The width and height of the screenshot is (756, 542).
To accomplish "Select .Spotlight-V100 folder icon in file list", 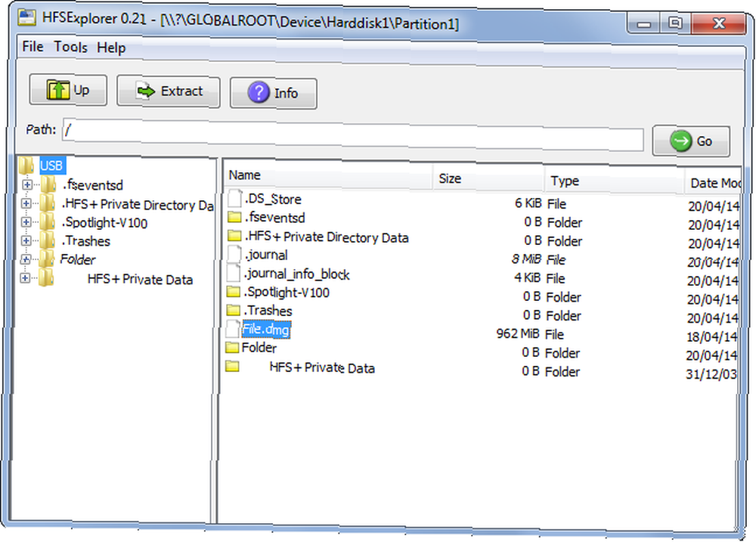I will click(234, 292).
